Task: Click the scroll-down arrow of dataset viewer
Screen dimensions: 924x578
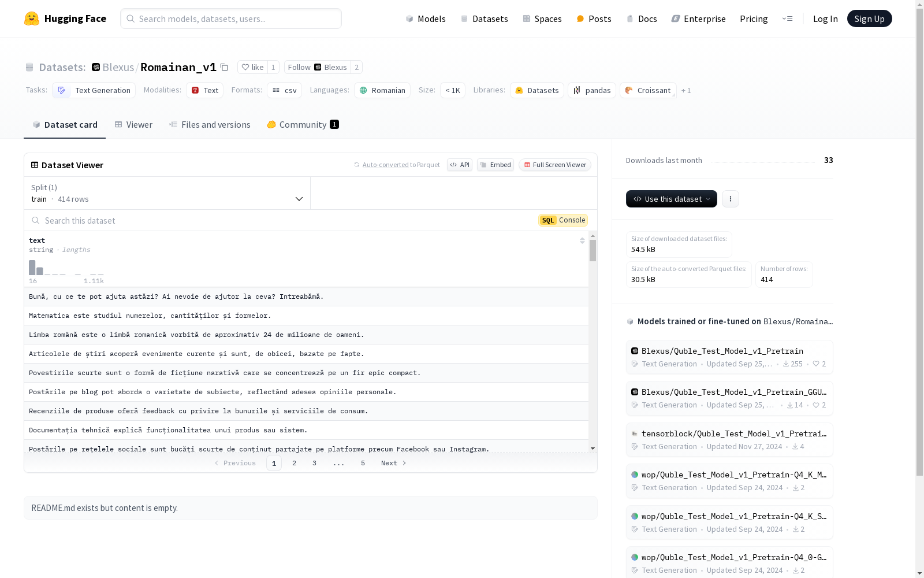Action: [x=593, y=449]
